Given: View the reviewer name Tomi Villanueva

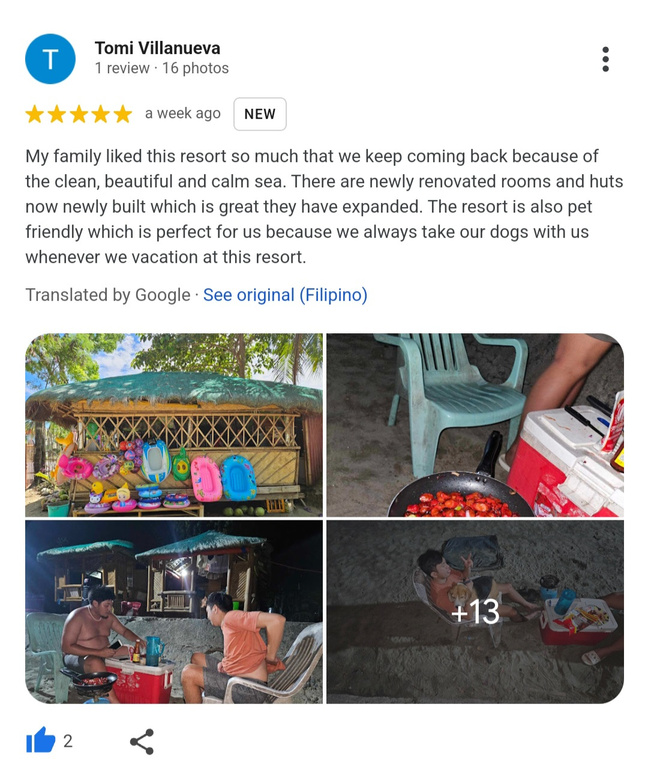Looking at the screenshot, I should tap(157, 48).
